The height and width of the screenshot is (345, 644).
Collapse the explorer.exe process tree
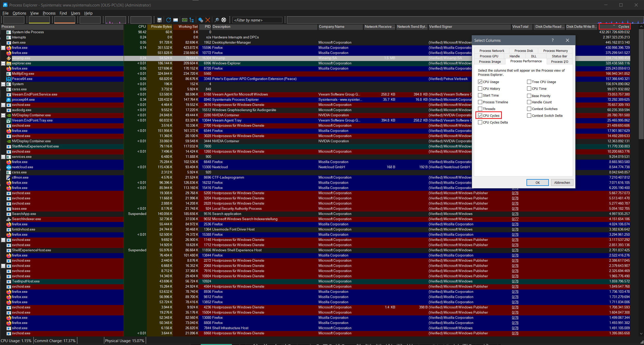3,63
